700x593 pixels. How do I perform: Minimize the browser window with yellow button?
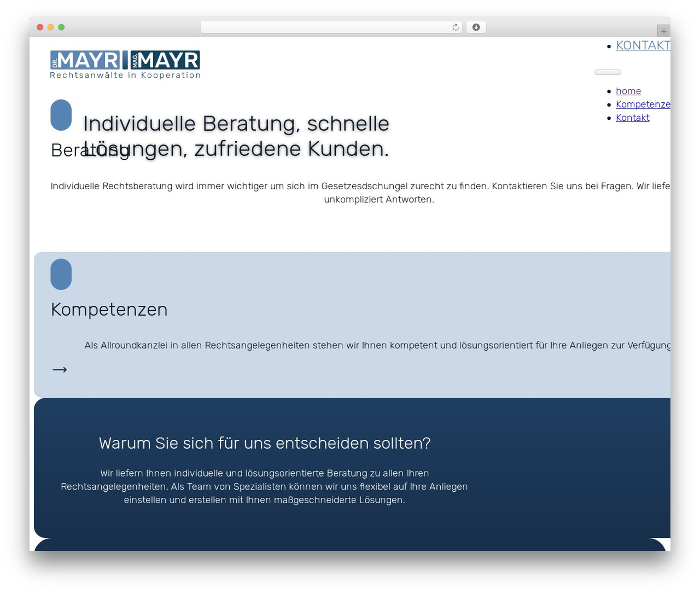click(x=51, y=27)
